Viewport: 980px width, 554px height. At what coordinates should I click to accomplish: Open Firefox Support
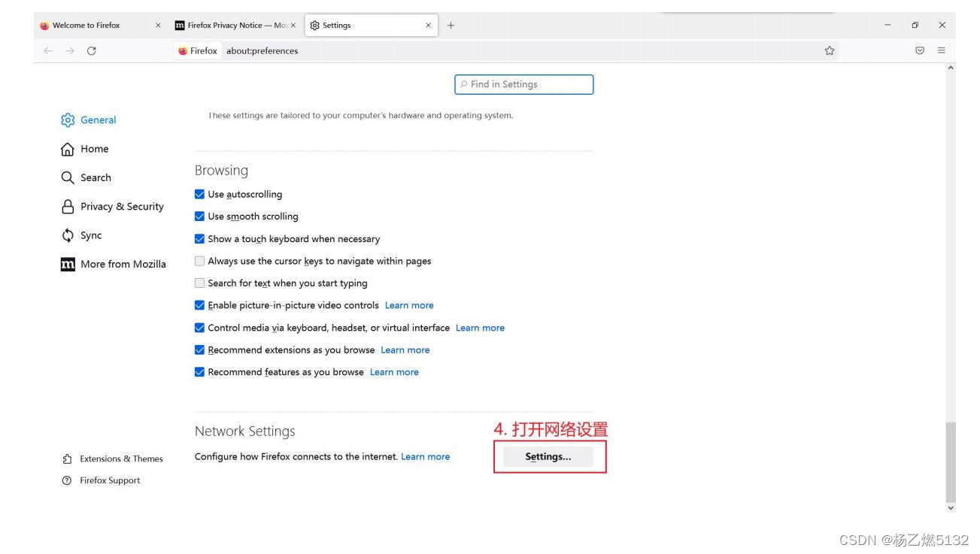tap(102, 480)
